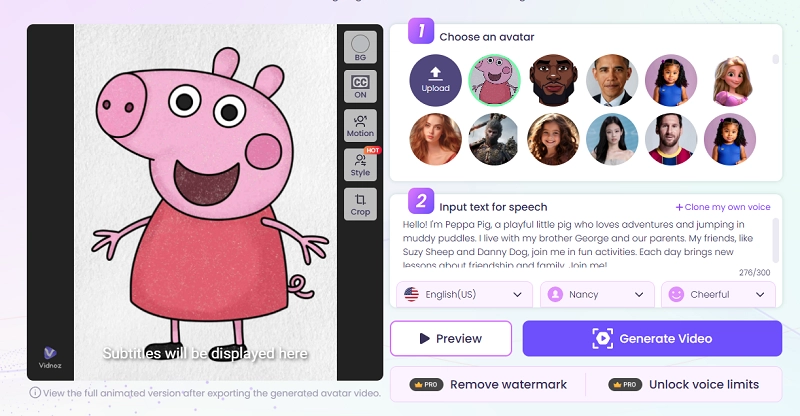800x416 pixels.
Task: Toggle the CC subtitles ON button
Action: click(x=360, y=86)
